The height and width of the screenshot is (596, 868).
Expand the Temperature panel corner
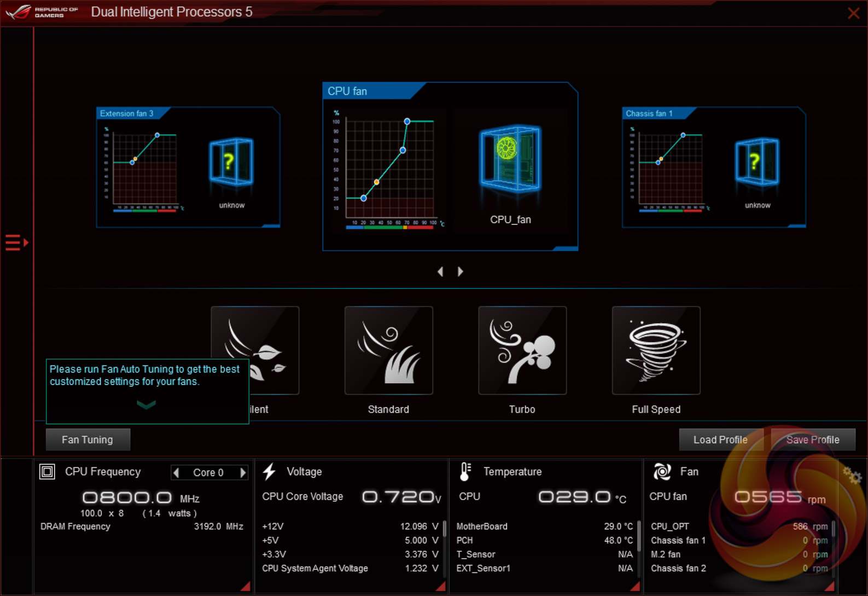(x=635, y=586)
